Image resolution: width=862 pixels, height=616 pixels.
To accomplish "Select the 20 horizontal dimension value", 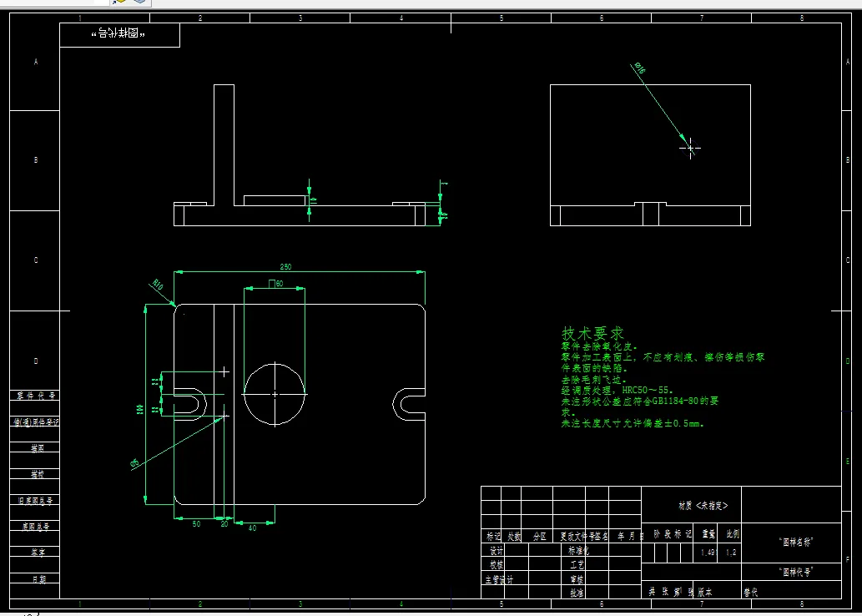I will point(224,524).
